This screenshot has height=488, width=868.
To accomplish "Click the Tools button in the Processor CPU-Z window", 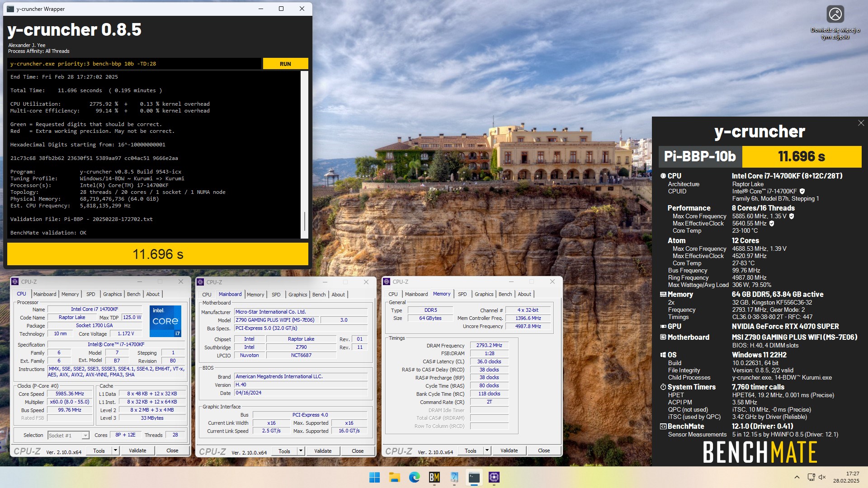I will point(99,450).
